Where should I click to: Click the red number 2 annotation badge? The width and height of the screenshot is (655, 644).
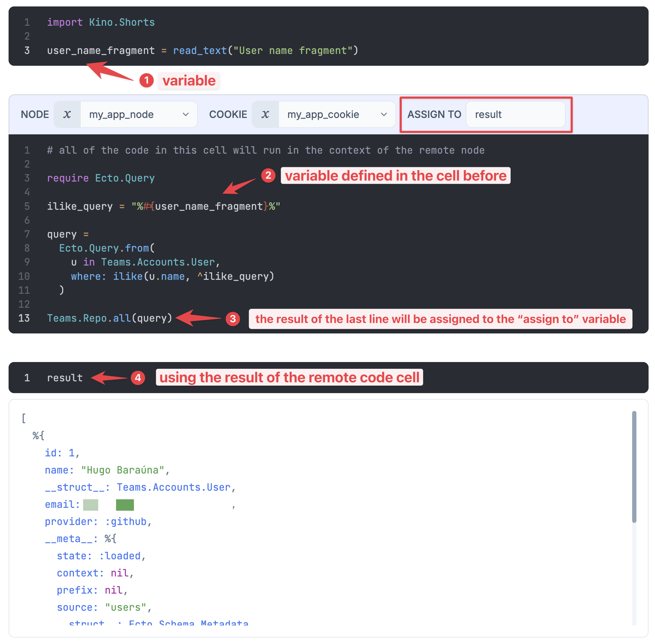(268, 175)
